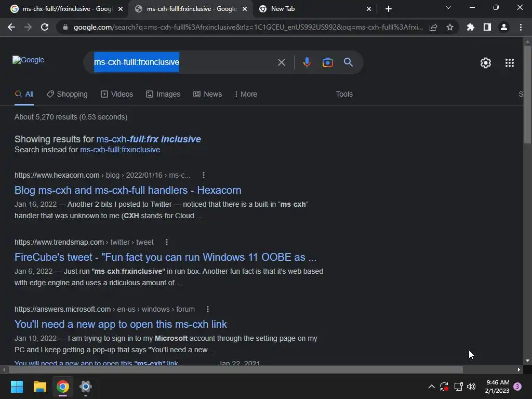Expand the More search filters
The height and width of the screenshot is (399, 532).
pyautogui.click(x=246, y=95)
